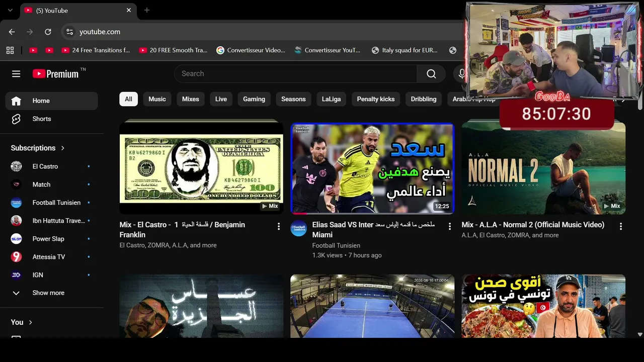Select the All filter chip
This screenshot has height=362, width=644.
[x=128, y=99]
